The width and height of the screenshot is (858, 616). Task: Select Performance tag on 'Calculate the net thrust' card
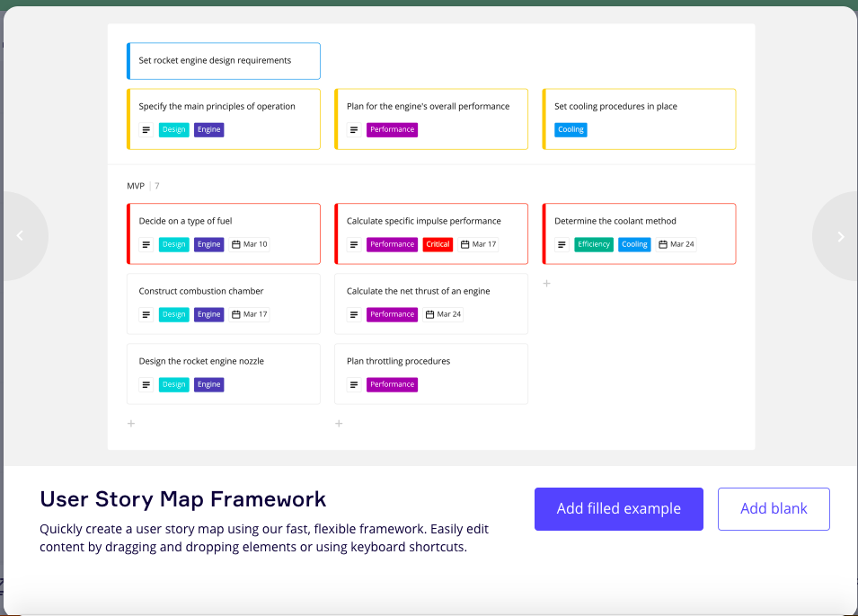[x=392, y=314]
